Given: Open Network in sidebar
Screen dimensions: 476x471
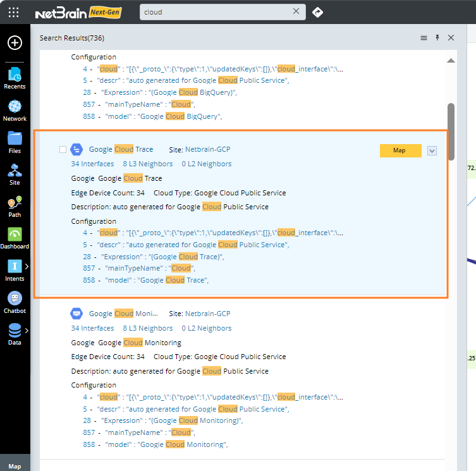Looking at the screenshot, I should point(15,111).
